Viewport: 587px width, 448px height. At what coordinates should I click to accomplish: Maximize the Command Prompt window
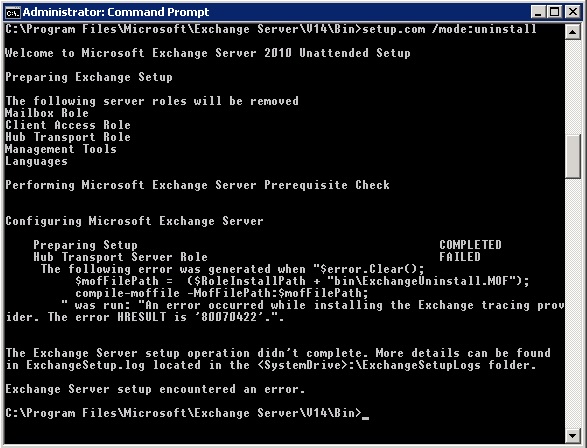click(x=555, y=12)
